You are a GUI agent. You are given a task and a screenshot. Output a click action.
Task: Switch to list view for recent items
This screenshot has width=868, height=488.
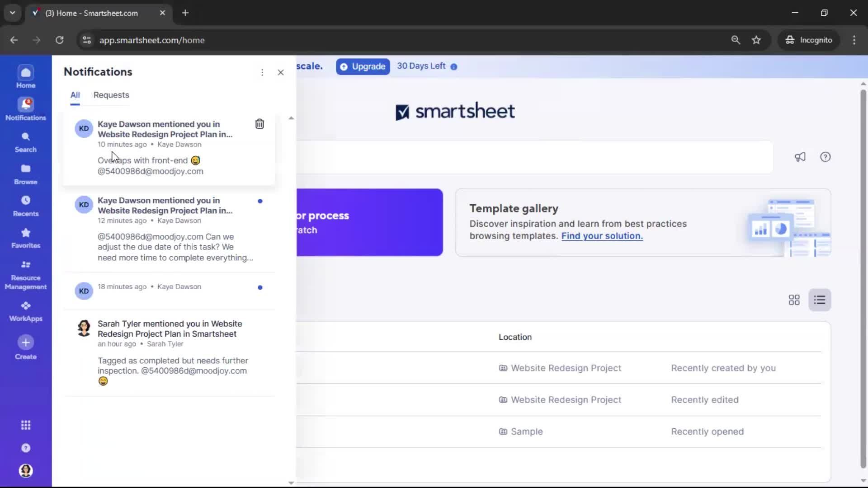coord(820,300)
